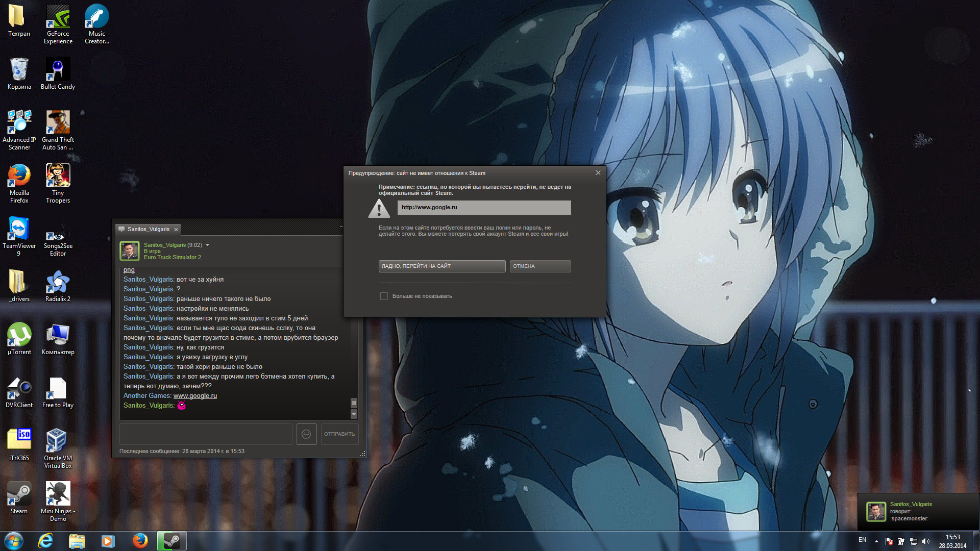This screenshot has height=551, width=980.
Task: Enable 'Больше не показывать' checkbox
Action: pos(384,296)
